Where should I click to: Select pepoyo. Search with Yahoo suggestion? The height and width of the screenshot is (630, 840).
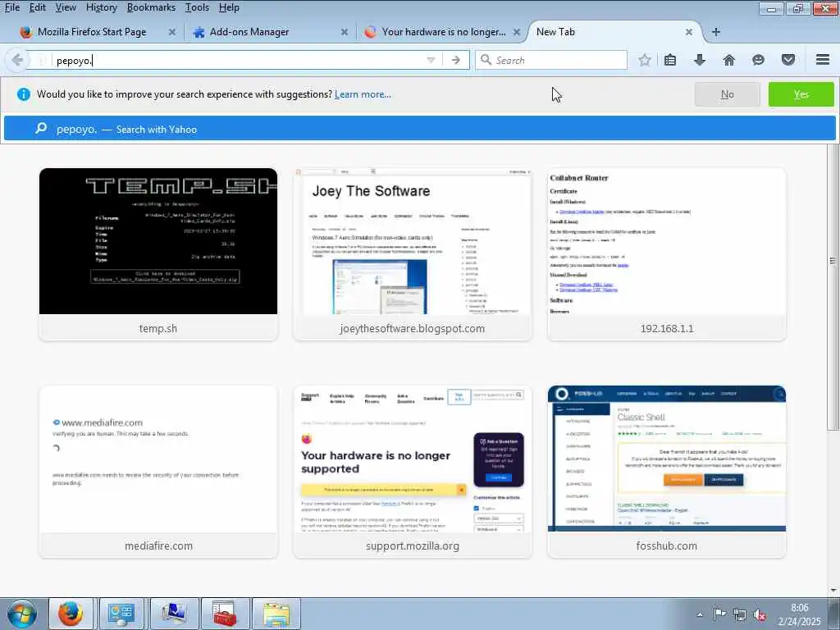419,129
